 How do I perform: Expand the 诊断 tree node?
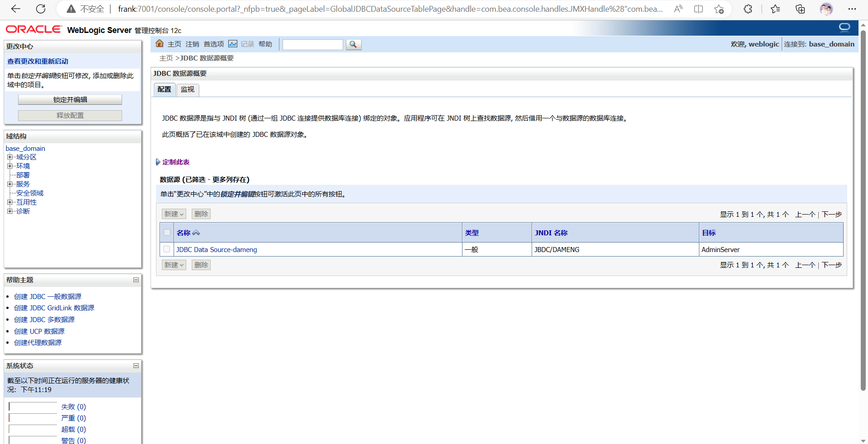9,211
